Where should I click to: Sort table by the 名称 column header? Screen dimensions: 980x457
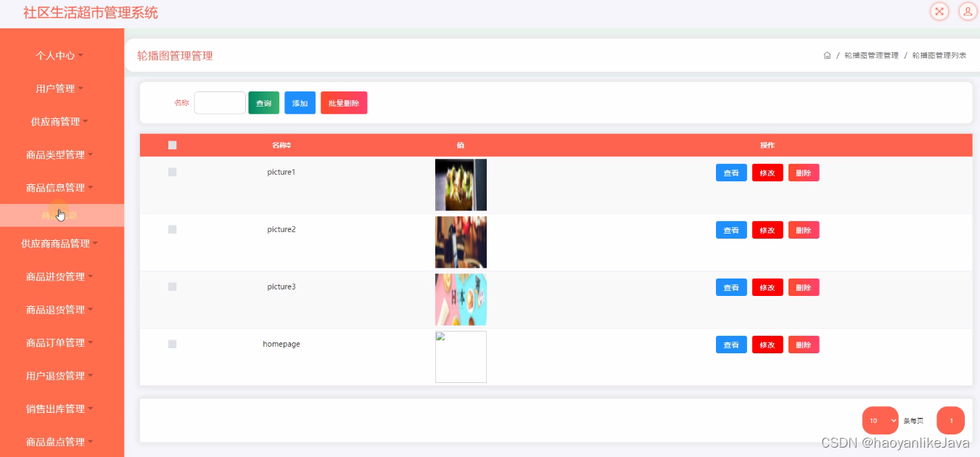(281, 145)
